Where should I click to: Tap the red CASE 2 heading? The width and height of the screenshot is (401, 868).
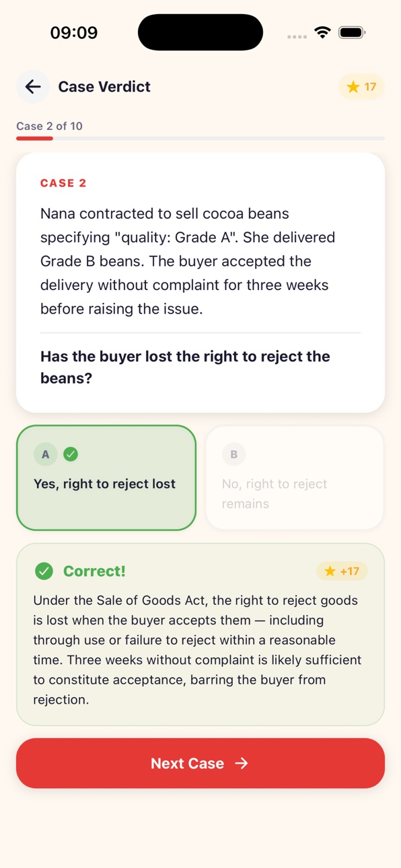[x=63, y=183]
